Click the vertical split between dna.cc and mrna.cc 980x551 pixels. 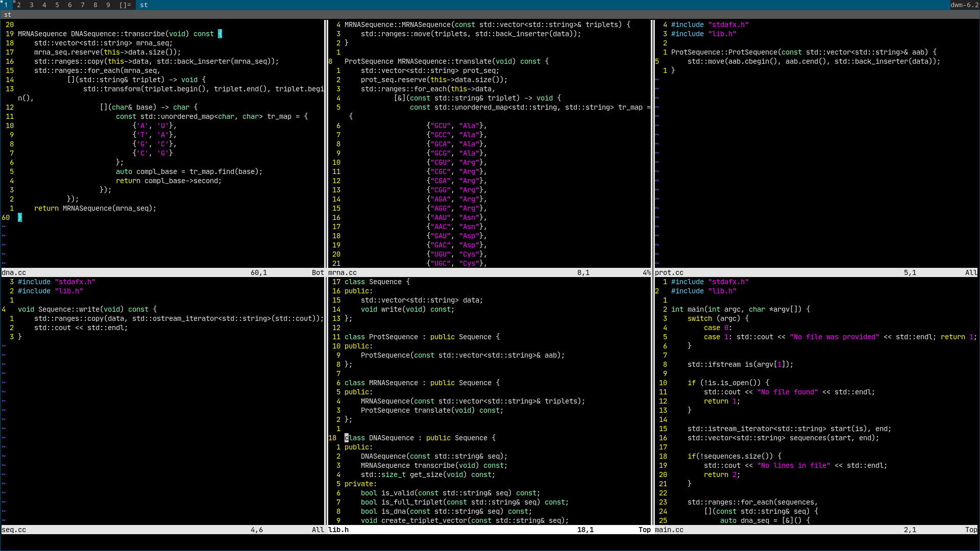pyautogui.click(x=325, y=143)
